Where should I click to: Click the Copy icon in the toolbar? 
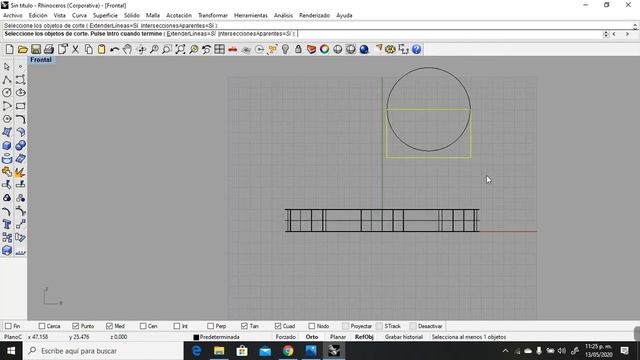[x=88, y=49]
